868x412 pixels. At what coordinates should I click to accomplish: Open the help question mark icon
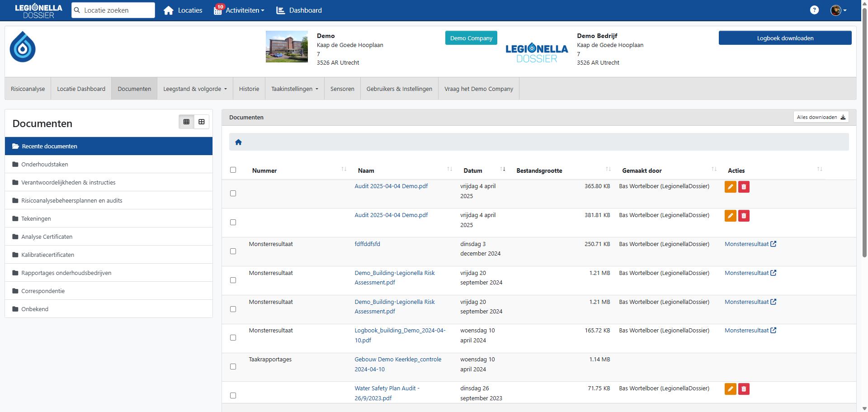814,10
